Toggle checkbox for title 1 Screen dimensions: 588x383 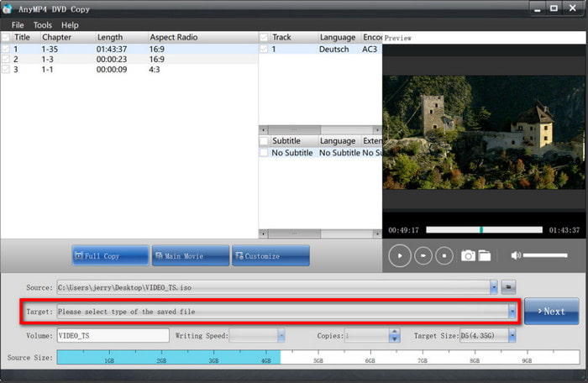[x=6, y=50]
